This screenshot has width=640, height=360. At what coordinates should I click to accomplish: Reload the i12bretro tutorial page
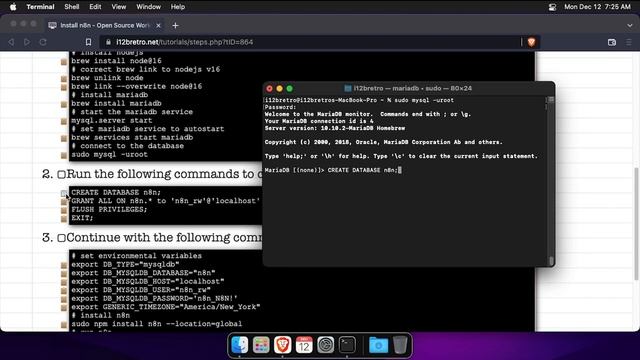tap(43, 42)
